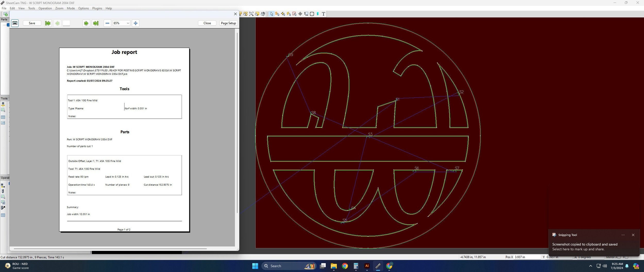Open the Options menu
The image size is (644, 272).
83,8
